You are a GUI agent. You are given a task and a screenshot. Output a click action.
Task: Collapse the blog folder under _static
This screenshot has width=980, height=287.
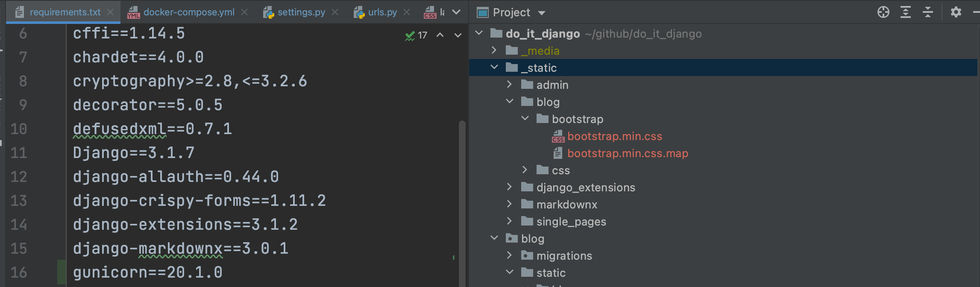pyautogui.click(x=510, y=102)
